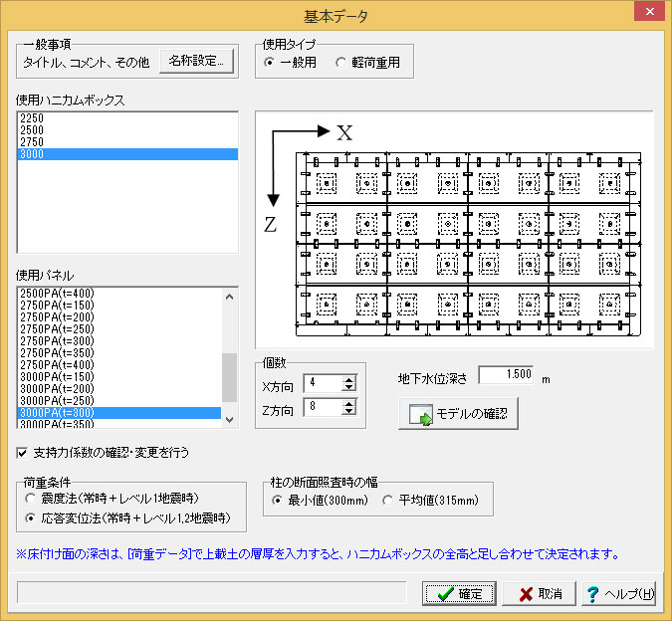Choose panel 3000PA(t=200)
This screenshot has height=621, width=672.
[x=119, y=389]
